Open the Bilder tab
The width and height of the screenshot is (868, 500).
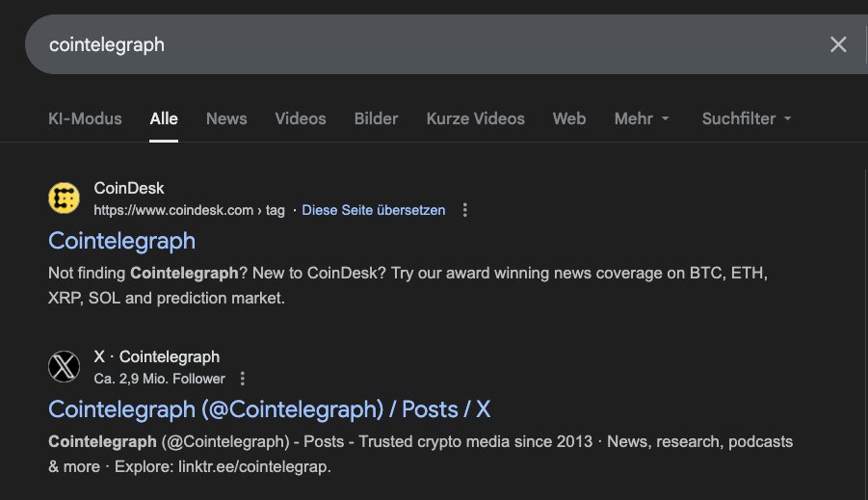(x=376, y=118)
